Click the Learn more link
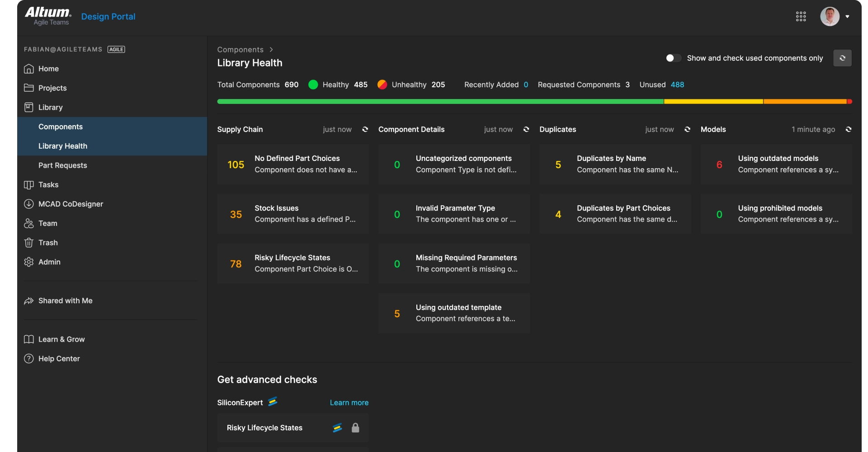 click(x=349, y=402)
